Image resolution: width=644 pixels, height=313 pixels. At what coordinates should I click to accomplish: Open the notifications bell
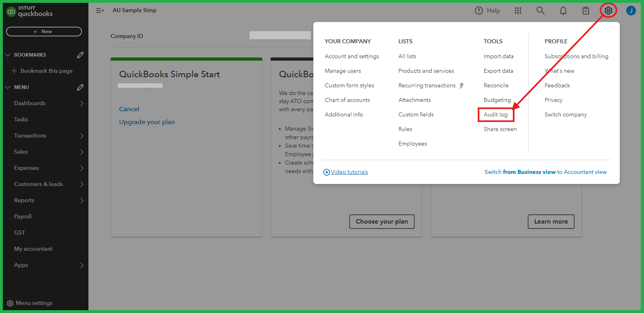click(x=563, y=11)
